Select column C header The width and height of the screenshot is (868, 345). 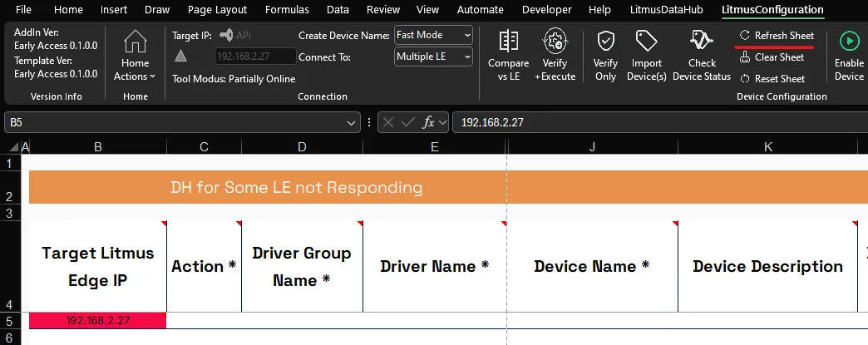(204, 147)
